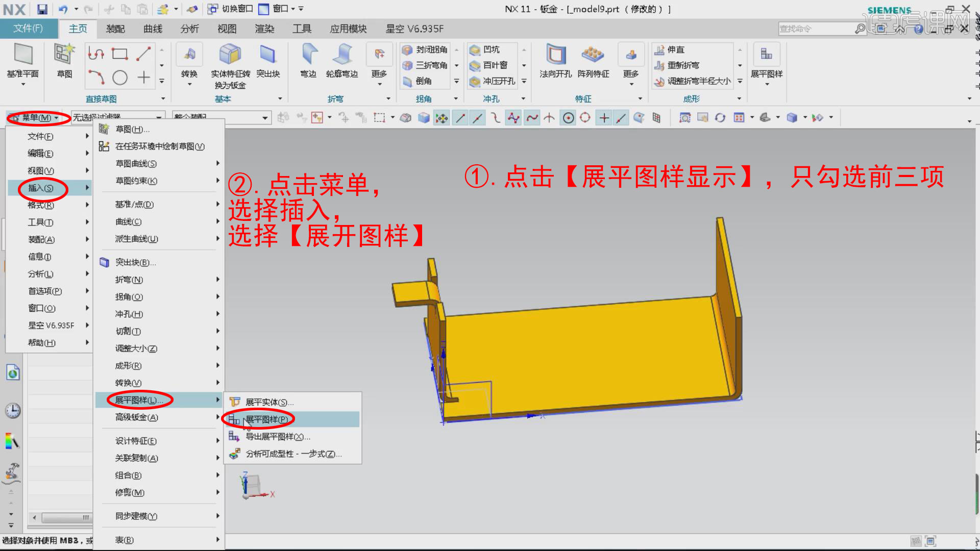This screenshot has width=980, height=551.
Task: Toggle the snap to midpoint option
Action: (x=478, y=118)
